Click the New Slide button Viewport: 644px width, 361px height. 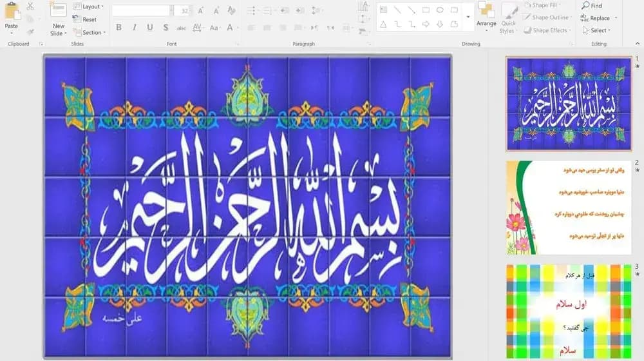coord(58,19)
